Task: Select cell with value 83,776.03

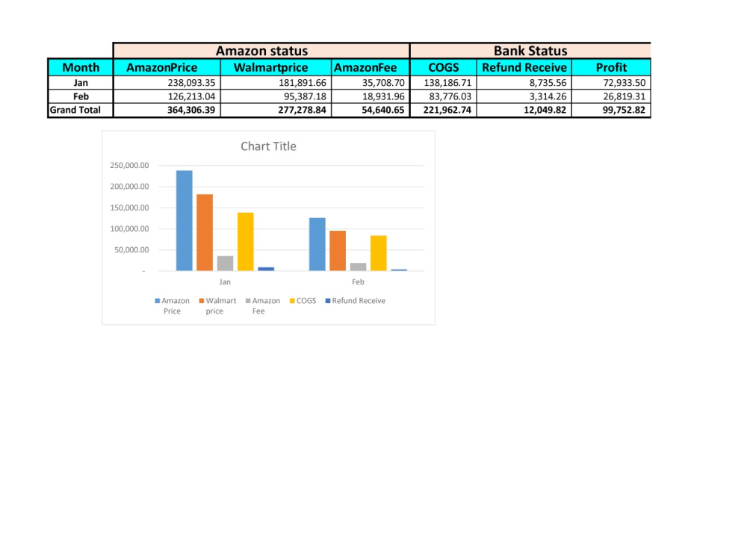Action: 443,96
